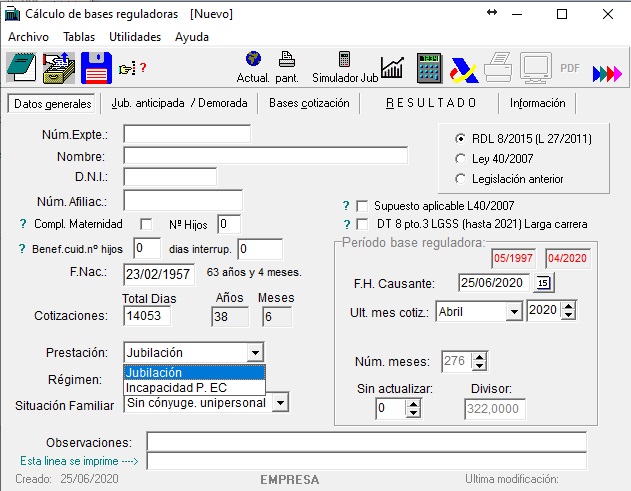Open the Ayuda menu

pyautogui.click(x=192, y=37)
